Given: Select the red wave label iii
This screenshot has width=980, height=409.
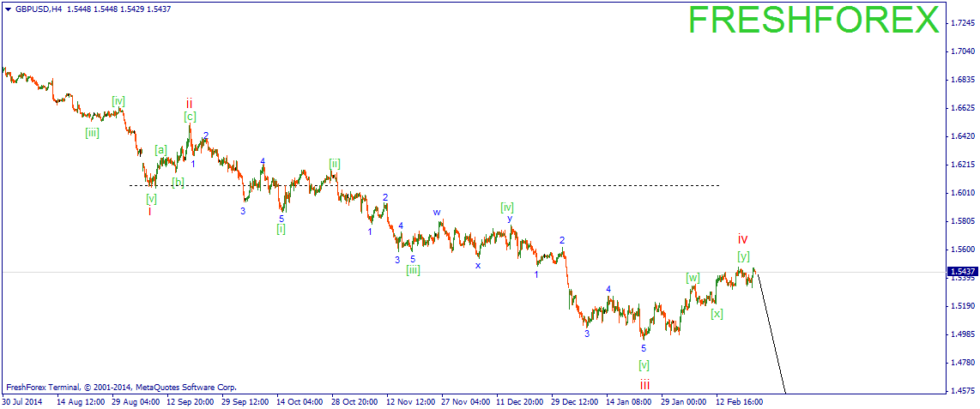Looking at the screenshot, I should pyautogui.click(x=644, y=385).
